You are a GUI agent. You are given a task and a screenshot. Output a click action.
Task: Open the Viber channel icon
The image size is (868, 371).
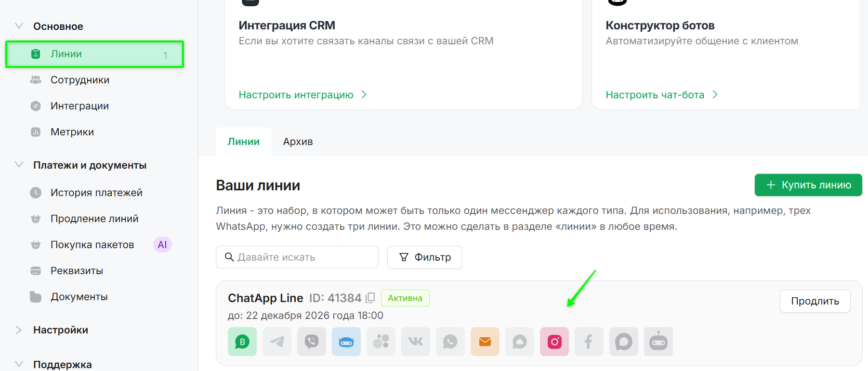pos(312,342)
